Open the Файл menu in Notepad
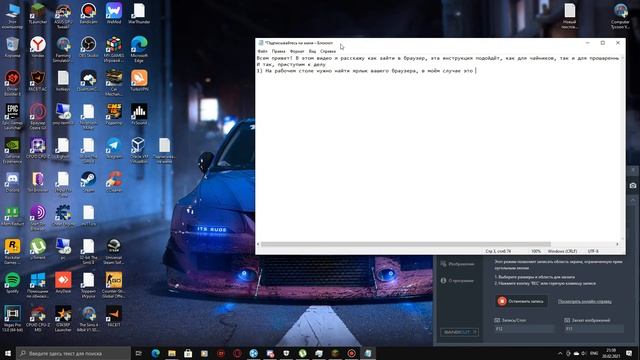 [x=262, y=51]
